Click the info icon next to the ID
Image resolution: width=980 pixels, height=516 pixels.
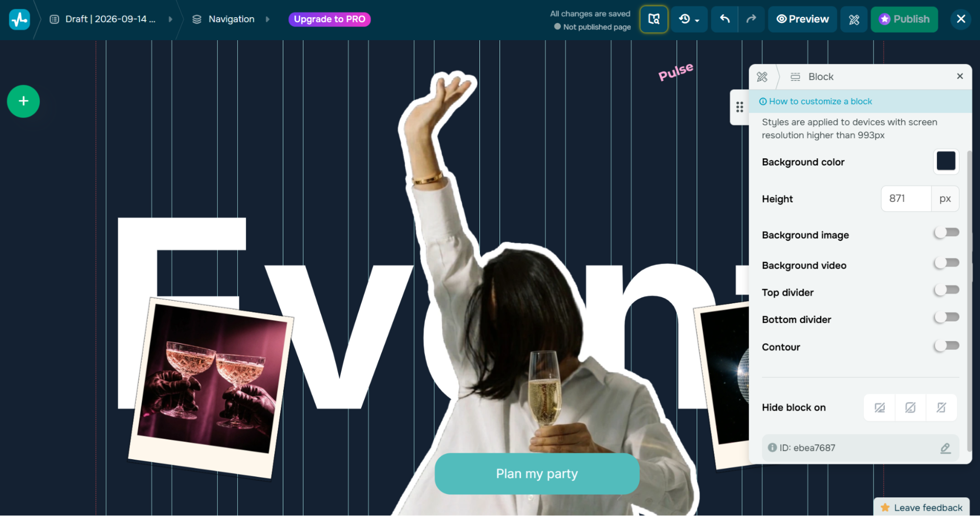click(x=772, y=447)
